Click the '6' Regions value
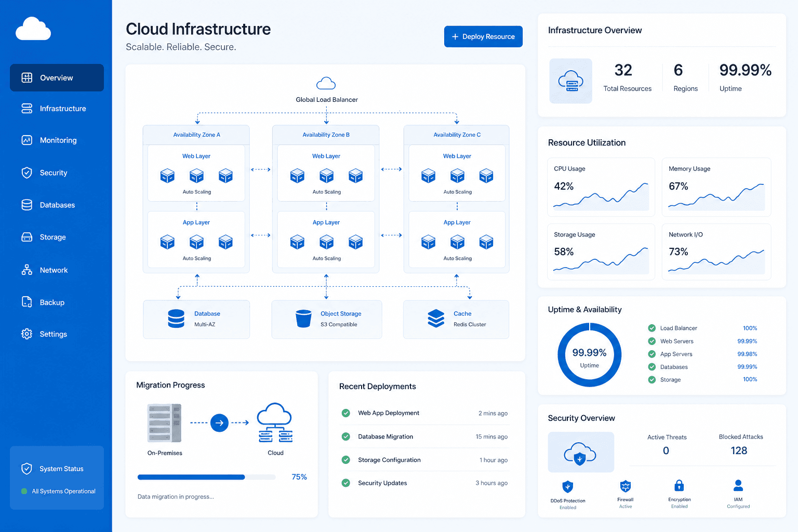 (x=678, y=70)
